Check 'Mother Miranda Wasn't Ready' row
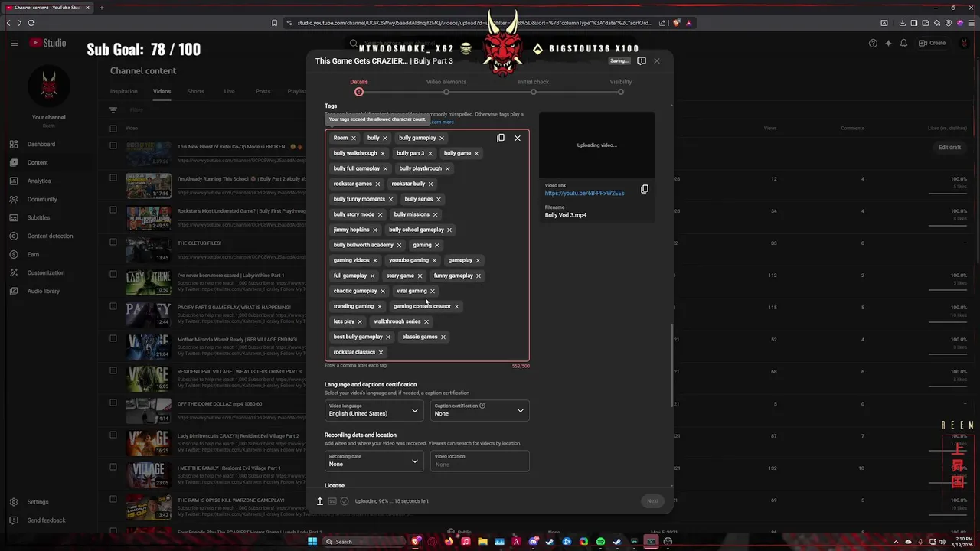 [x=113, y=338]
